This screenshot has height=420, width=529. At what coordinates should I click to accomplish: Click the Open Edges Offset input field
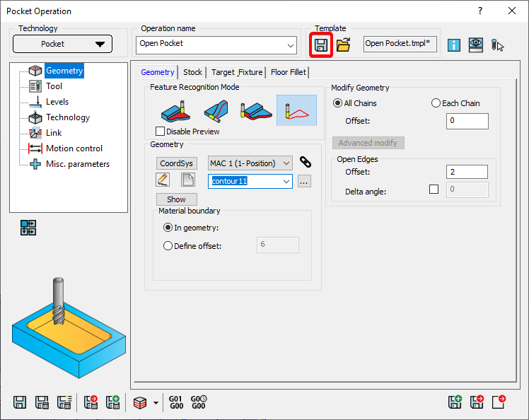point(467,172)
